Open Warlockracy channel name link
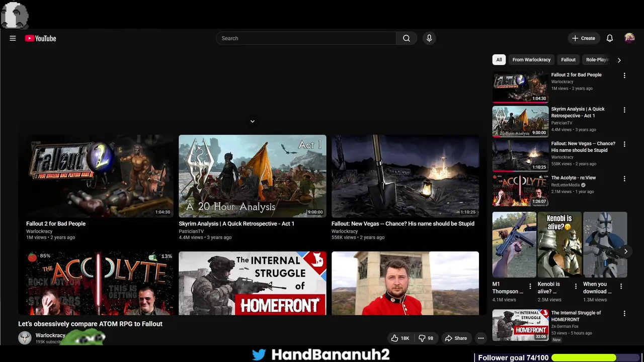644x362 pixels. (x=50, y=335)
